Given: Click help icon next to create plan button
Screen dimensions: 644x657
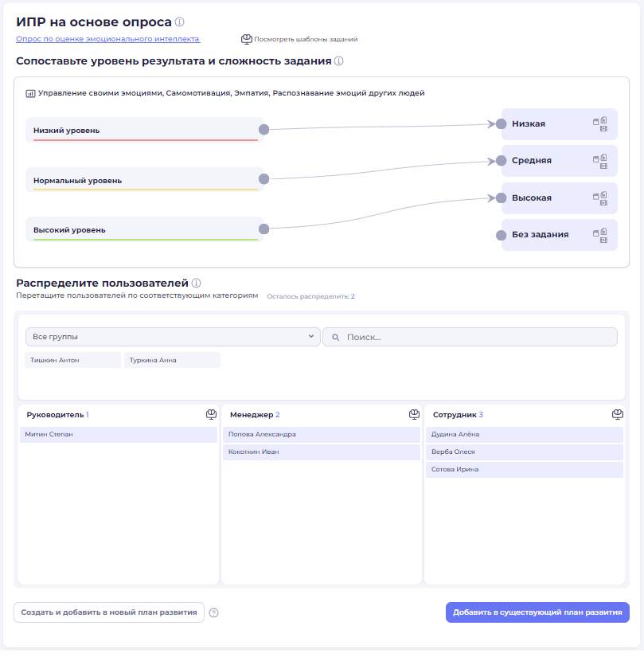Looking at the screenshot, I should click(213, 612).
